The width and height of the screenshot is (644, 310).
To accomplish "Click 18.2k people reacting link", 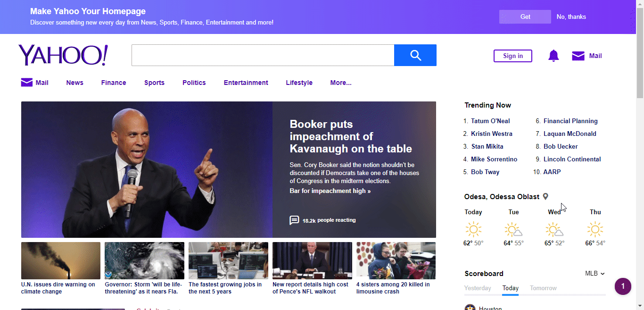I will [x=329, y=220].
